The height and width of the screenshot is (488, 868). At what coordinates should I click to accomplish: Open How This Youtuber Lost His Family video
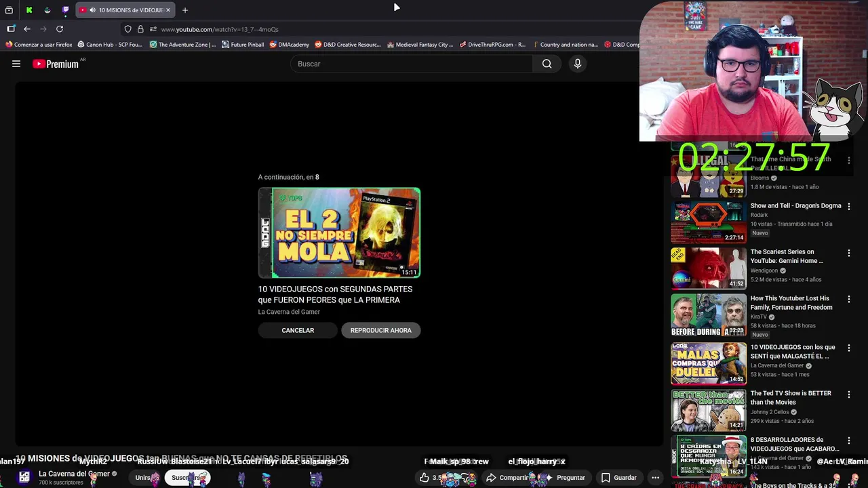tap(791, 302)
